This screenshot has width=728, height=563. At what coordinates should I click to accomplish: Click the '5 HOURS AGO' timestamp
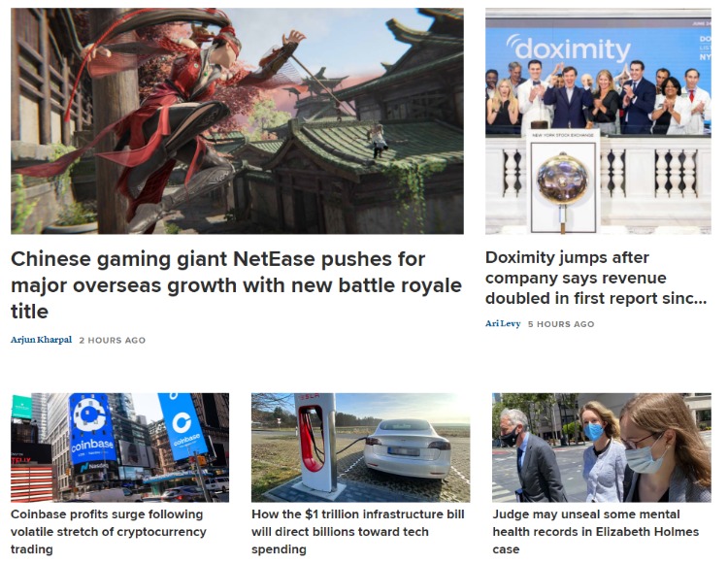tap(561, 324)
